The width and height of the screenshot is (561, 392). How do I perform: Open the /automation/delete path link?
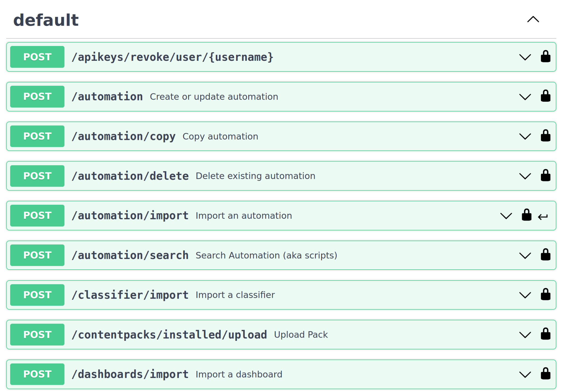[130, 176]
